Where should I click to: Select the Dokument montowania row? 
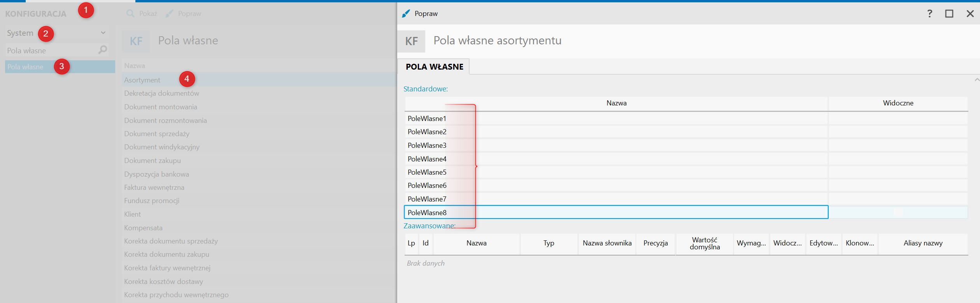point(259,107)
